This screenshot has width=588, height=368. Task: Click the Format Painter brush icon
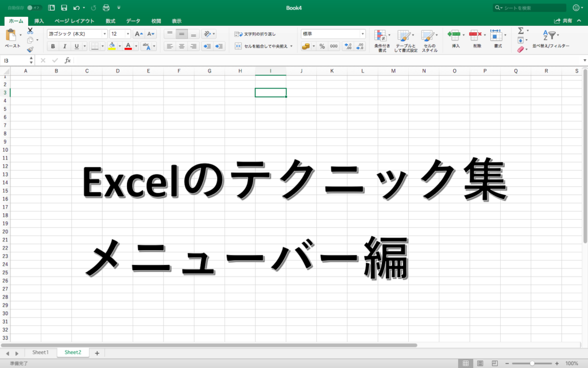click(30, 49)
